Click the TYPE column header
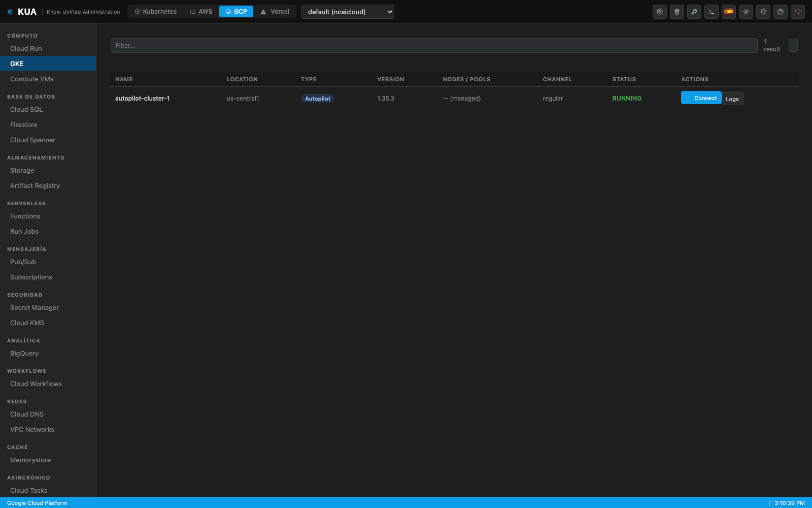 tap(309, 79)
